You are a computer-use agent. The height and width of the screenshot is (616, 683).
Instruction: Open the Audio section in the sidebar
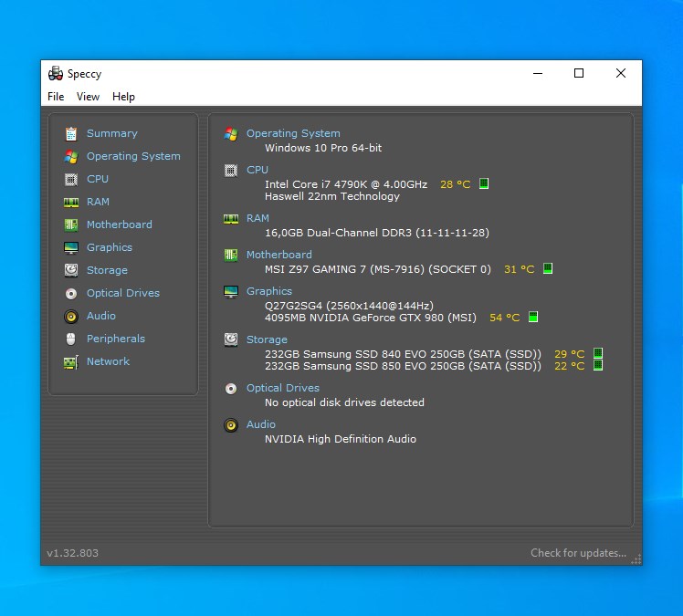coord(101,316)
